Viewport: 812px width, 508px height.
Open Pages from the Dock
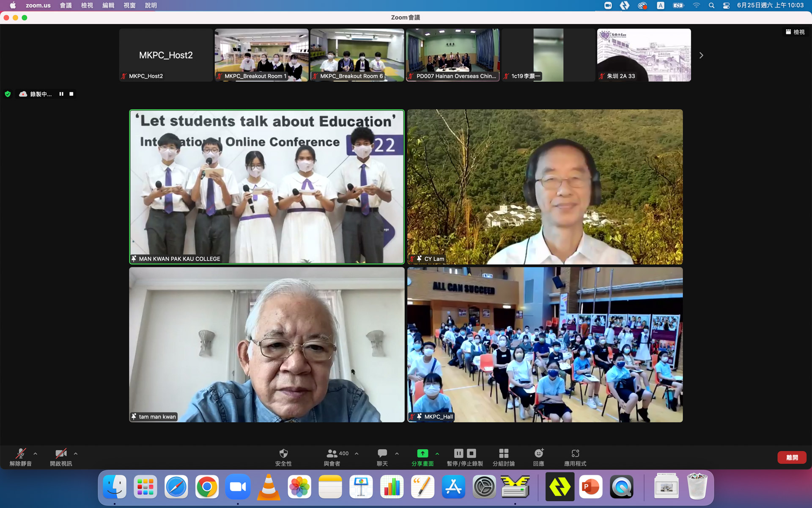pyautogui.click(x=423, y=487)
